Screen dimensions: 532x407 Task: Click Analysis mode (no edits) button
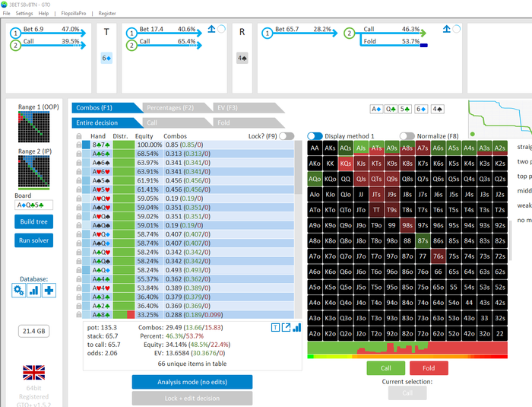pos(192,382)
